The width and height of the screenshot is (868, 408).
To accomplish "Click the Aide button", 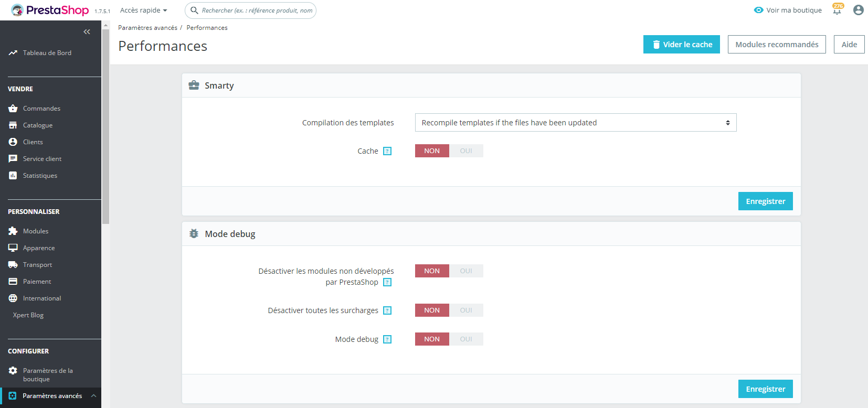I will tap(849, 45).
